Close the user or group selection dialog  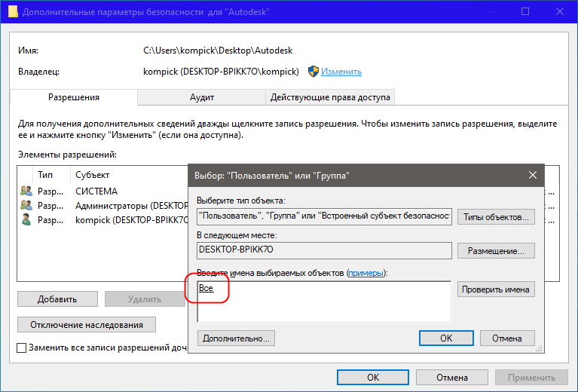tap(532, 175)
